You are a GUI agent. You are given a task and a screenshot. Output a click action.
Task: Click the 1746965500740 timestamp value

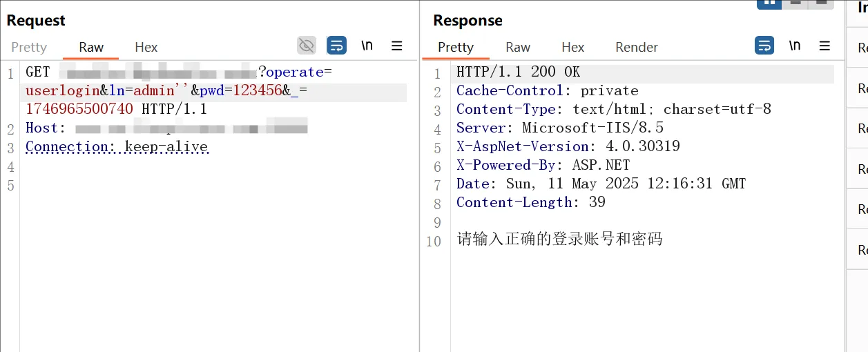[79, 109]
